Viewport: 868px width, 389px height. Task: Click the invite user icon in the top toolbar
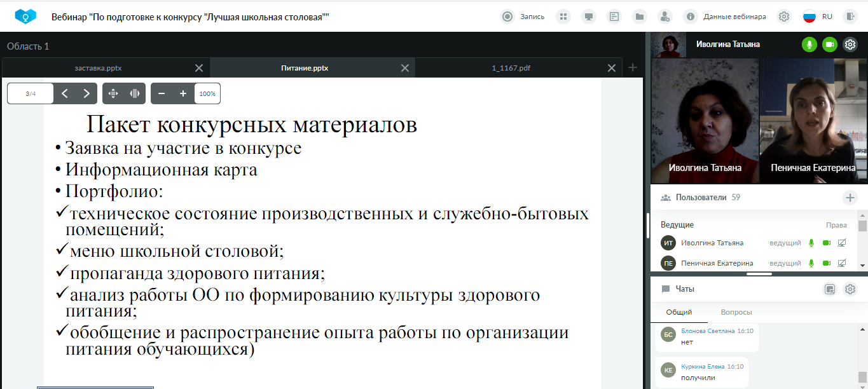[665, 17]
